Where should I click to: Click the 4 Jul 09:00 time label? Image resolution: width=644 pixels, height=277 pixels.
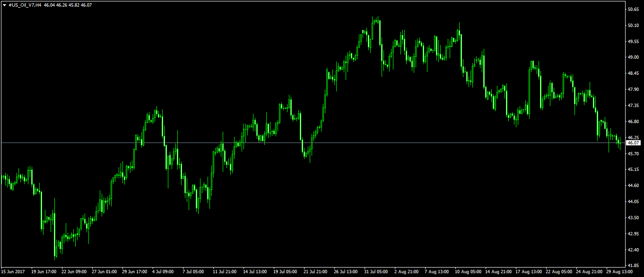tap(164, 272)
